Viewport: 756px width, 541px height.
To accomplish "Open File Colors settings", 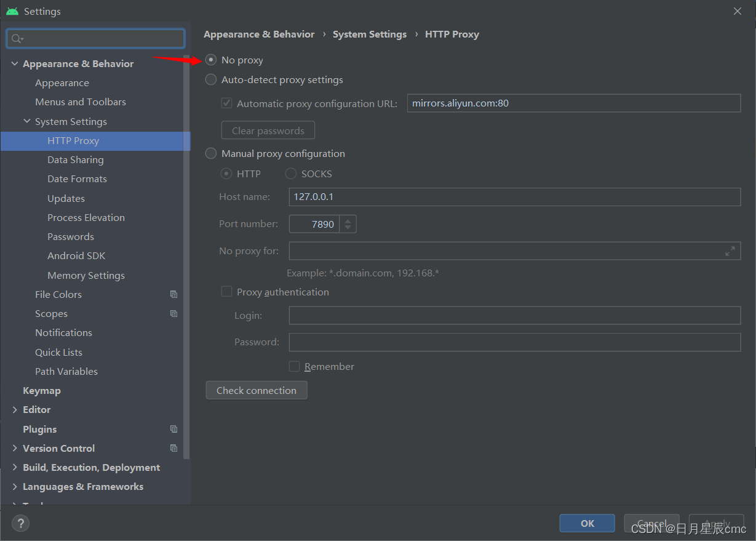I will pos(58,294).
